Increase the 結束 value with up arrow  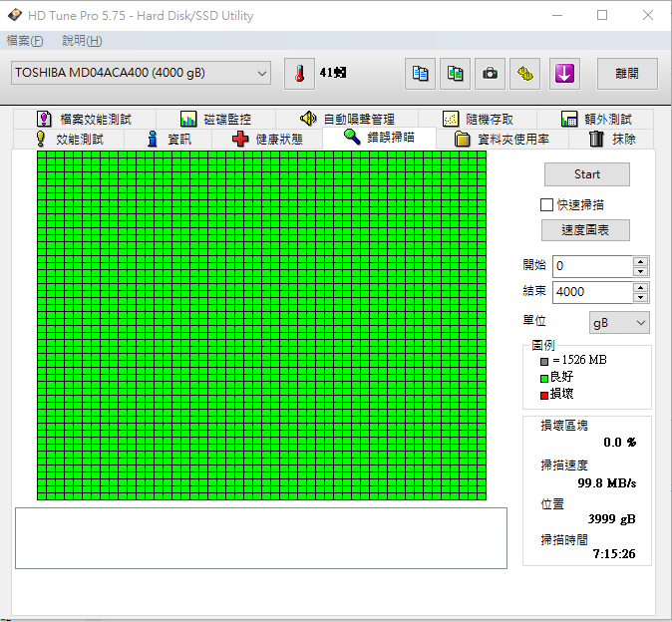[641, 287]
